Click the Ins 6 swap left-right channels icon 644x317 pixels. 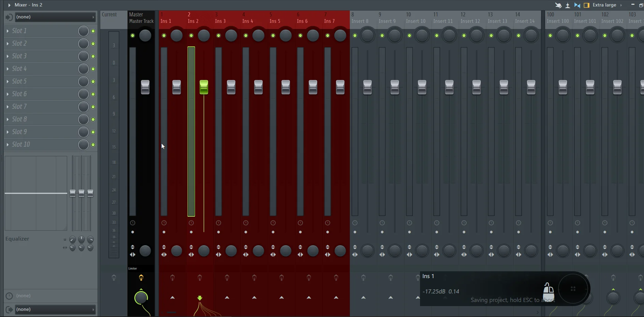(300, 255)
